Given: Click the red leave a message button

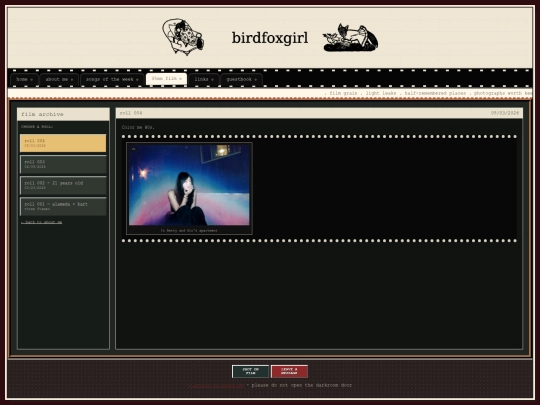Looking at the screenshot, I should coord(289,371).
